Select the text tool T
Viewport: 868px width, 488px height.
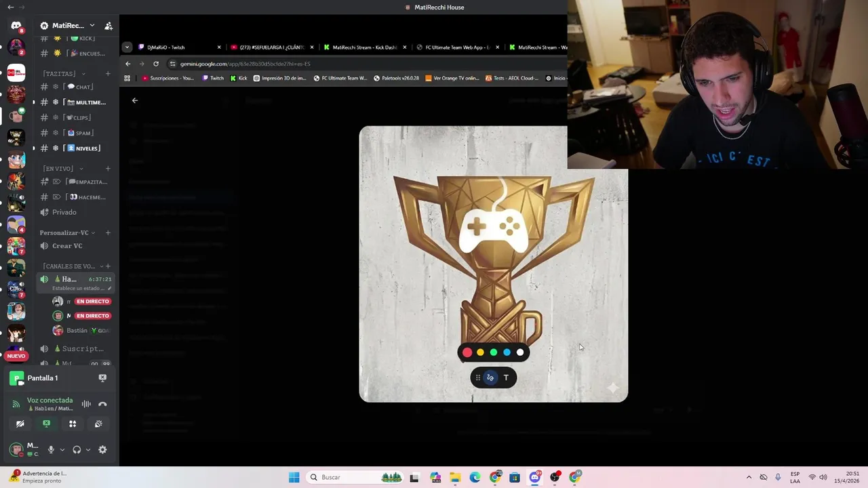pos(506,378)
